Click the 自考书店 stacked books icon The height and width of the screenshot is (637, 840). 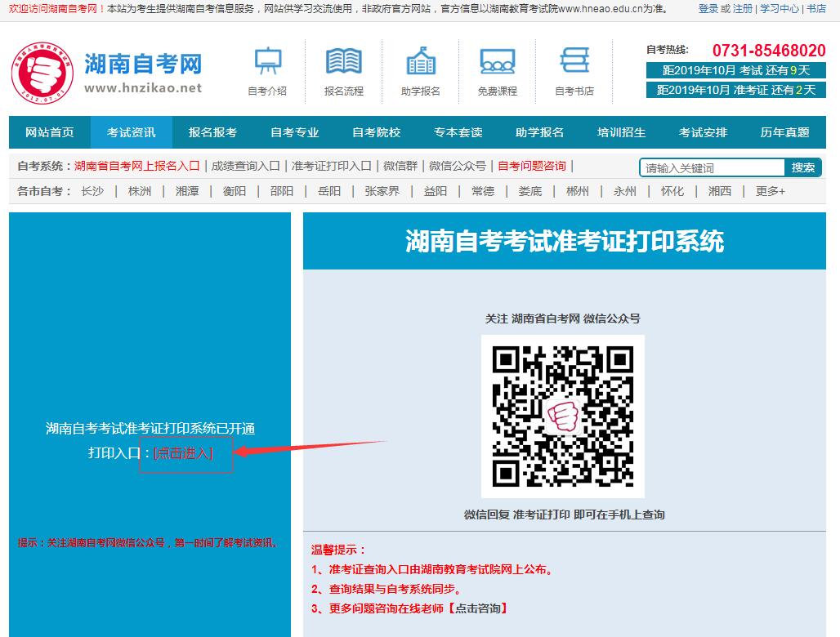(574, 61)
